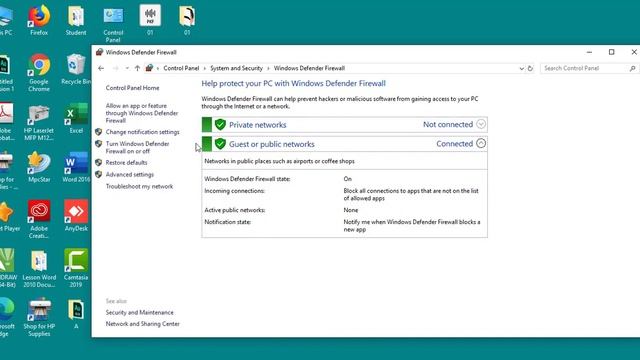Launch Google Chrome from the desktop

tap(39, 72)
